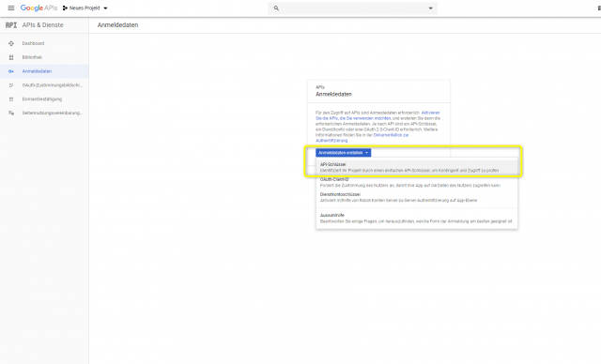Choose API-Schlüssel from the menu
Viewport: 601px width, 364px height.
pos(417,167)
